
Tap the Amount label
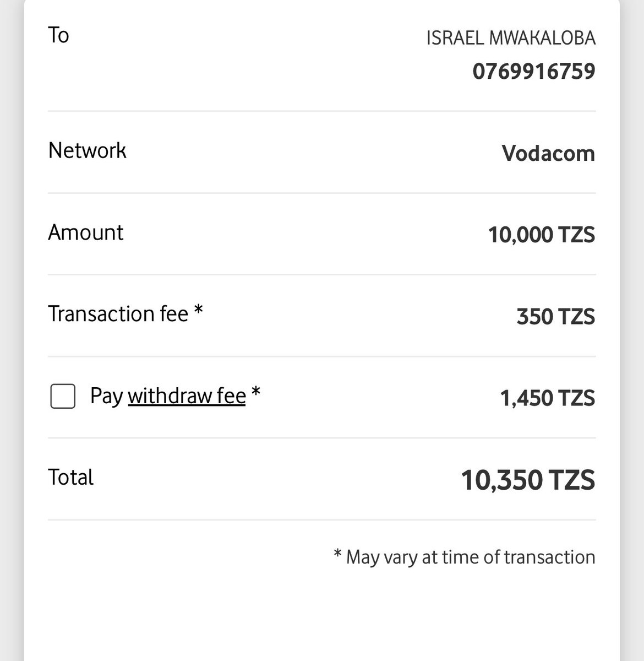pos(86,232)
